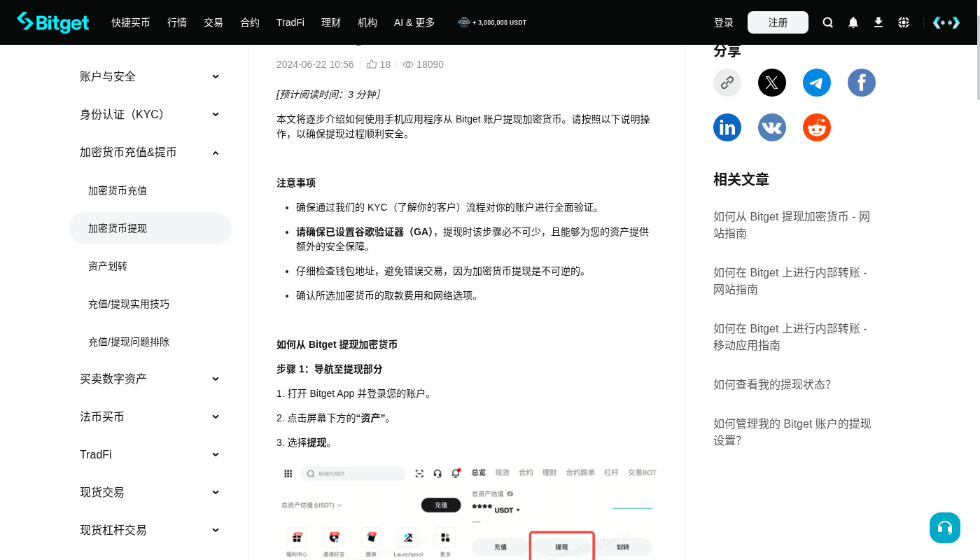Expand TradFi sidebar section
The image size is (980, 560).
click(150, 454)
